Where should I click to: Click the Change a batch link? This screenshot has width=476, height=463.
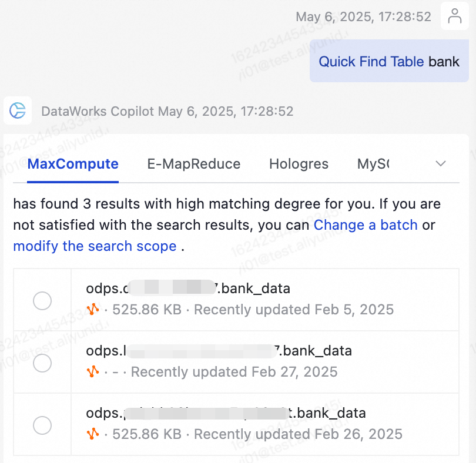pos(366,225)
